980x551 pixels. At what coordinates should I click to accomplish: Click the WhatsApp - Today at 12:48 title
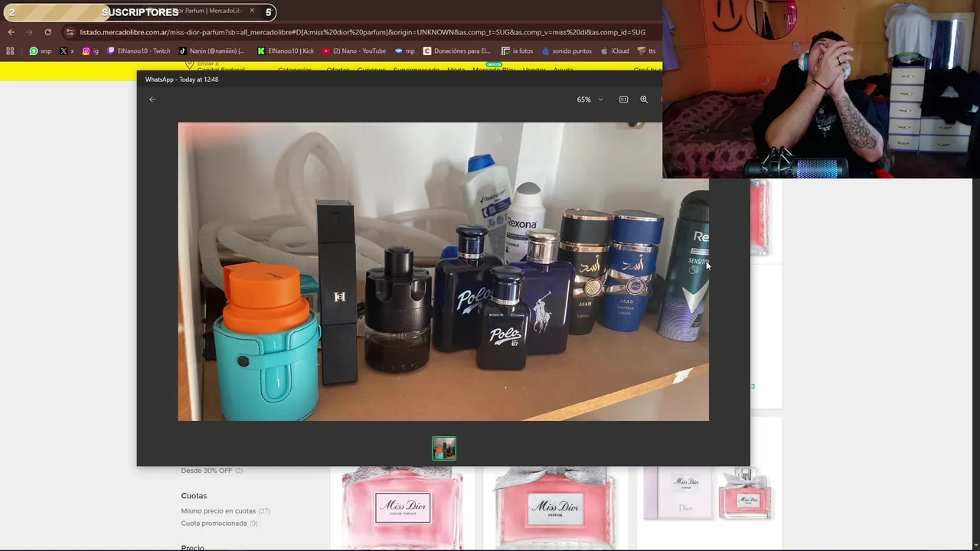point(181,80)
